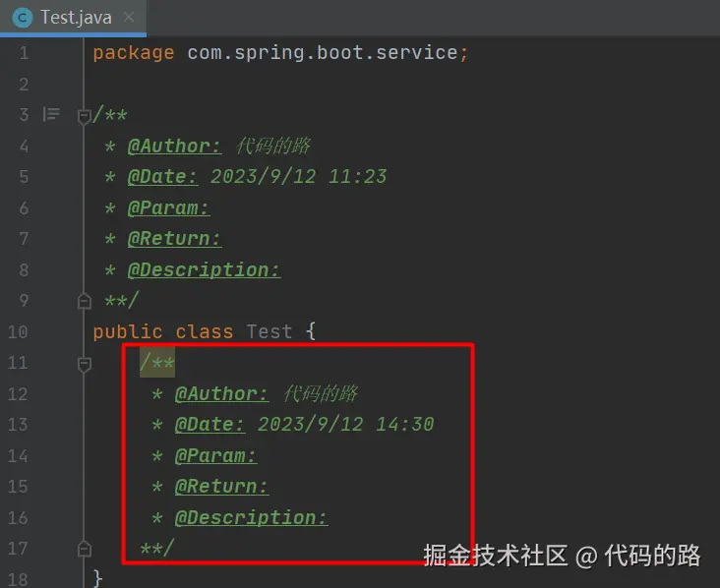The width and height of the screenshot is (720, 588).
Task: Click the fold end marker at line 9
Action: click(x=84, y=300)
